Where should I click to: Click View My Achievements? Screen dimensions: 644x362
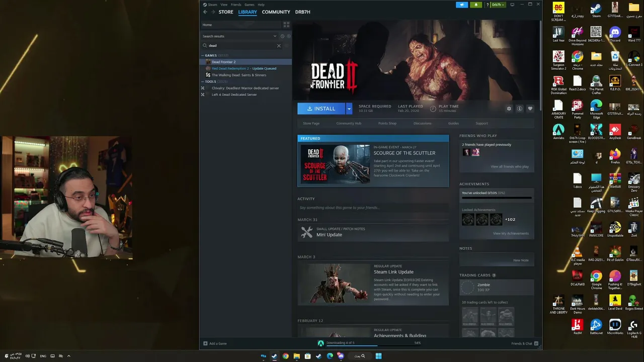pos(511,233)
